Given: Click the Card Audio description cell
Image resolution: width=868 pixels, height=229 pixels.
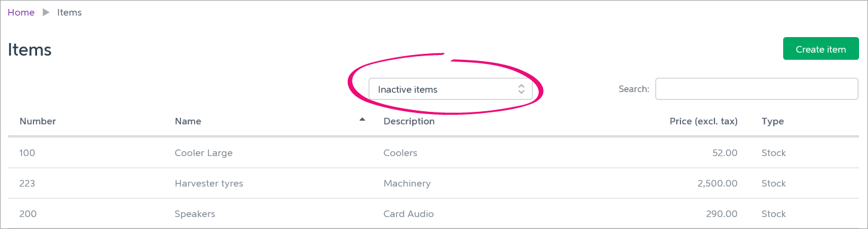Looking at the screenshot, I should pos(409,214).
